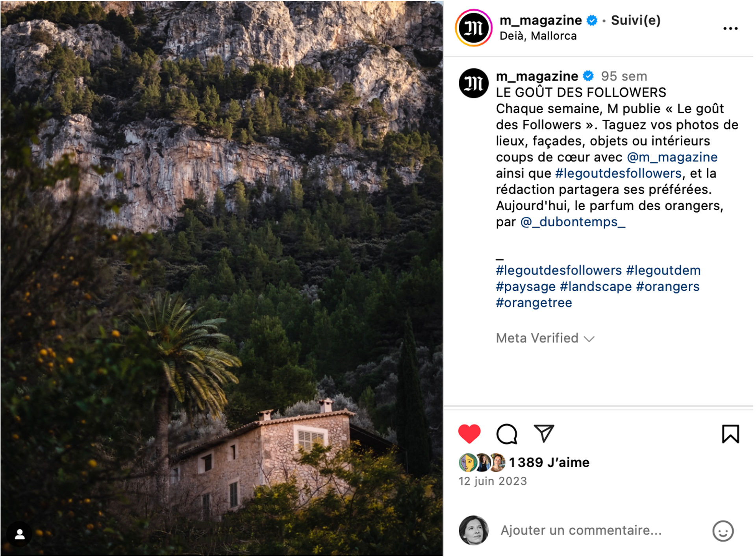756x557 pixels.
Task: Click the blue verified badge in header
Action: [x=592, y=20]
